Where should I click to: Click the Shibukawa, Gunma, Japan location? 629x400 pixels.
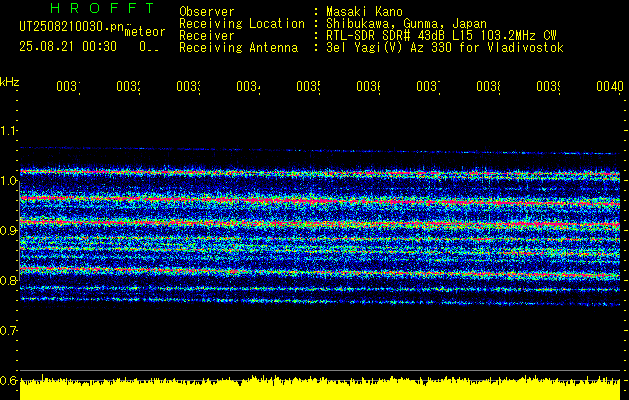point(406,24)
